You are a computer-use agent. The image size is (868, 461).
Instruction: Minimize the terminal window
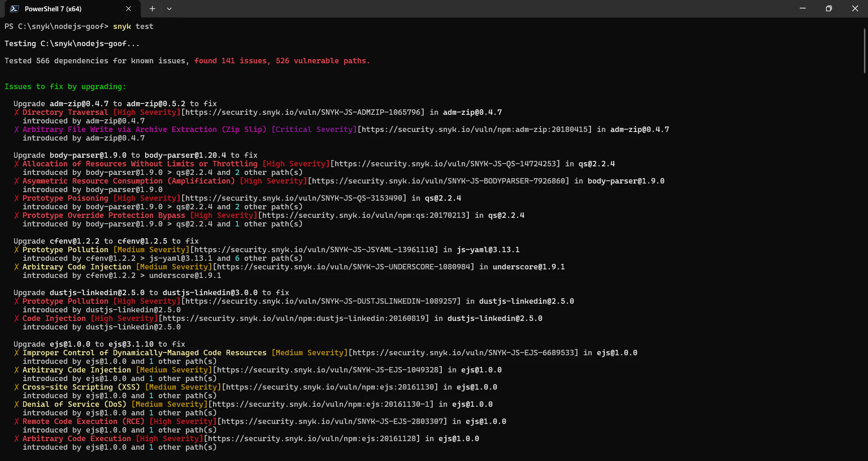[803, 9]
